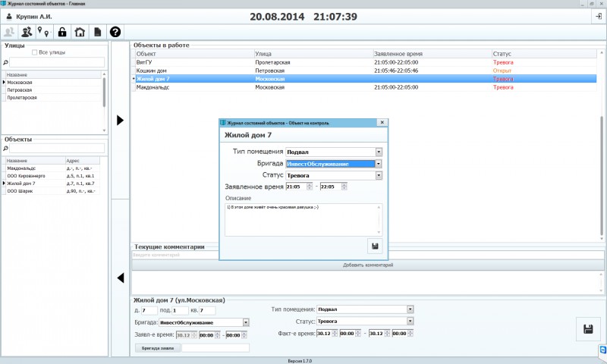Open the 'Бригада' dropdown in the dialog

pyautogui.click(x=379, y=164)
